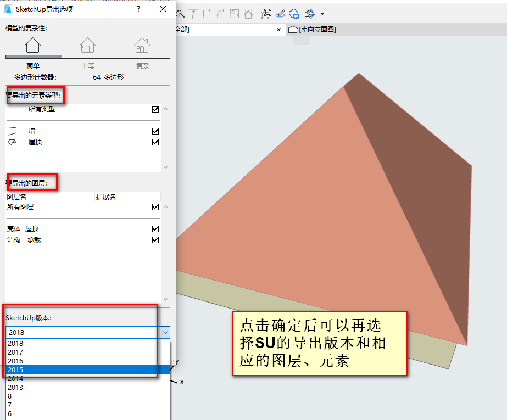Click the help question mark in dialog title
Image resolution: width=507 pixels, height=420 pixels.
tap(138, 9)
